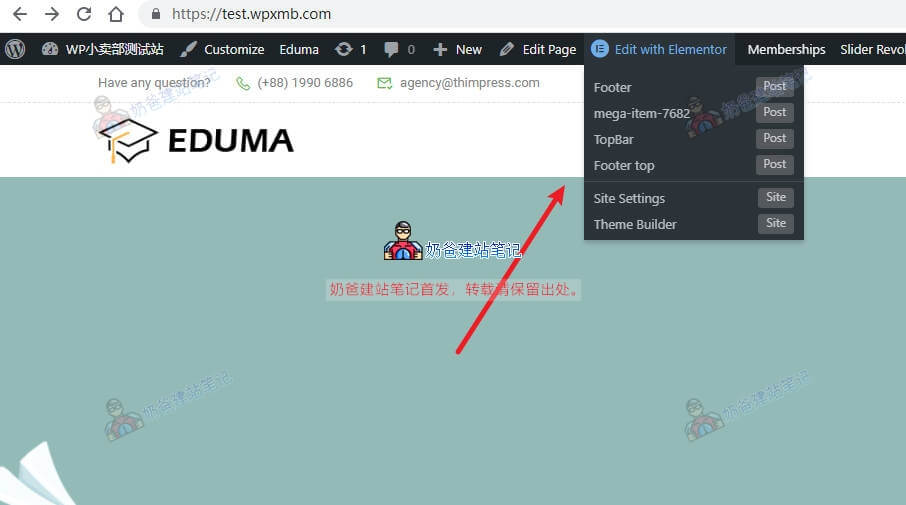Open comments bubble icon in admin bar
This screenshot has width=906, height=505.
391,50
